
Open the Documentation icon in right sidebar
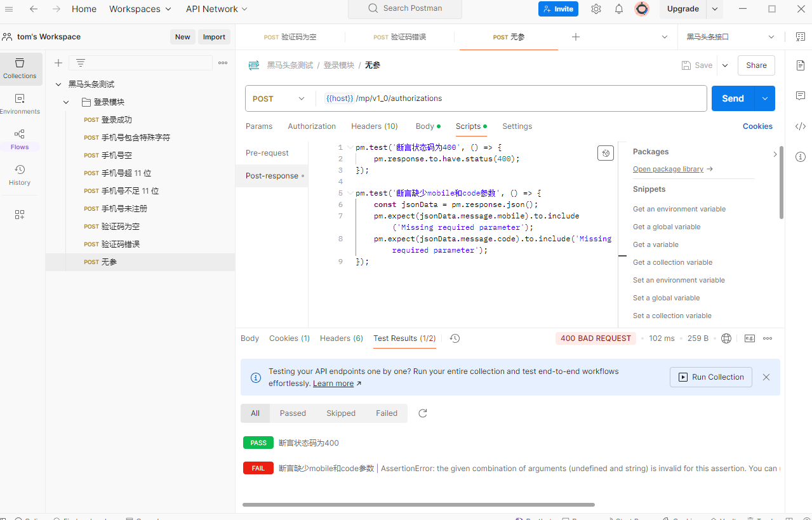tap(800, 65)
